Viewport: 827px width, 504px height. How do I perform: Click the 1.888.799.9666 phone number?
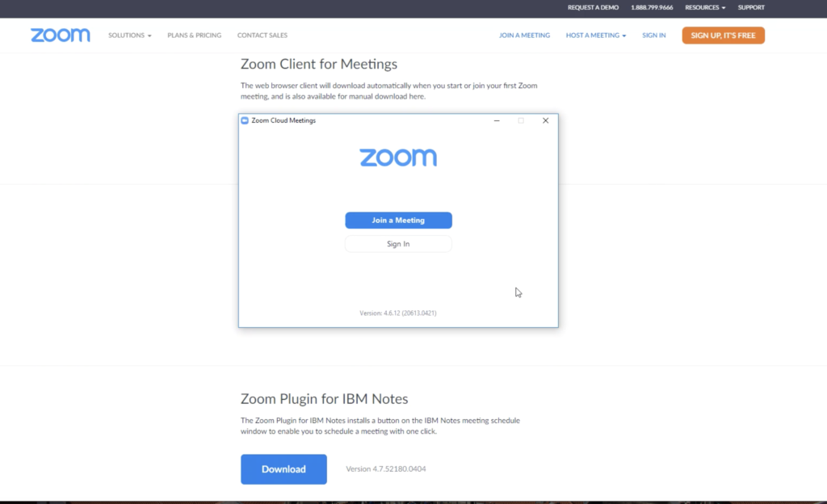(652, 7)
